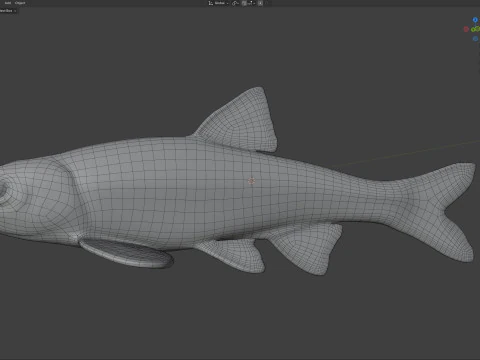Open the snapping options dropdown
This screenshot has height=360, width=480.
tap(251, 3)
